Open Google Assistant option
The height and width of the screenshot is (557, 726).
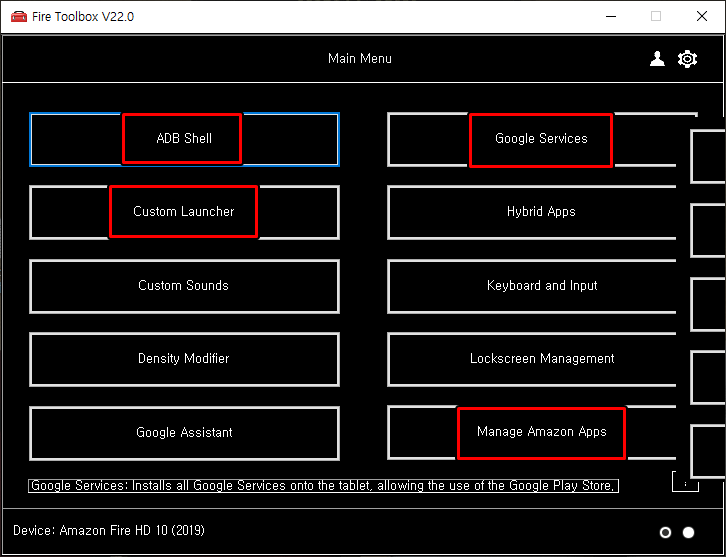184,433
